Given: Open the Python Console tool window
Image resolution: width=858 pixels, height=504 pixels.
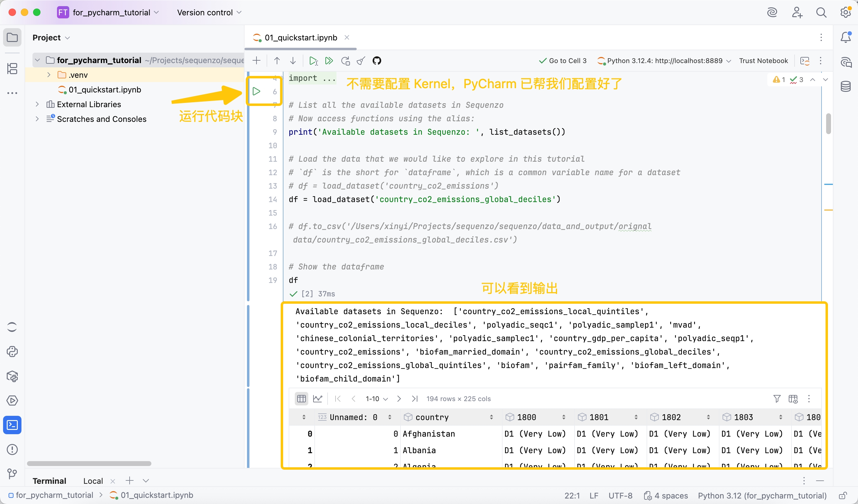Looking at the screenshot, I should pyautogui.click(x=12, y=352).
